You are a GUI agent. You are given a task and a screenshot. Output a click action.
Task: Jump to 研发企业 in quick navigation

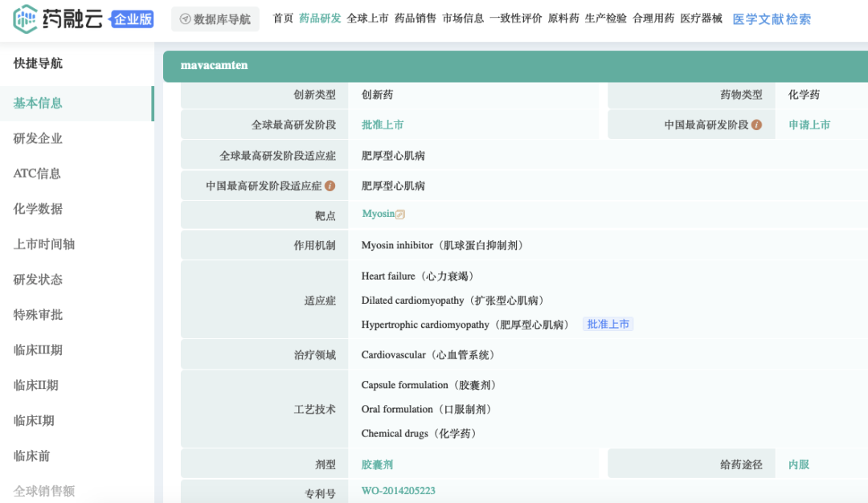pos(38,138)
